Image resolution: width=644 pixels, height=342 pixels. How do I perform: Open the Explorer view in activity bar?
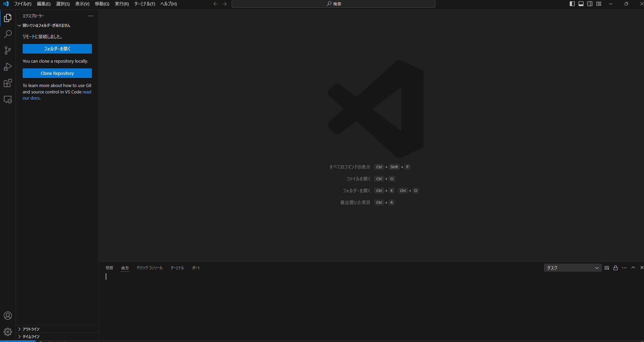[8, 18]
